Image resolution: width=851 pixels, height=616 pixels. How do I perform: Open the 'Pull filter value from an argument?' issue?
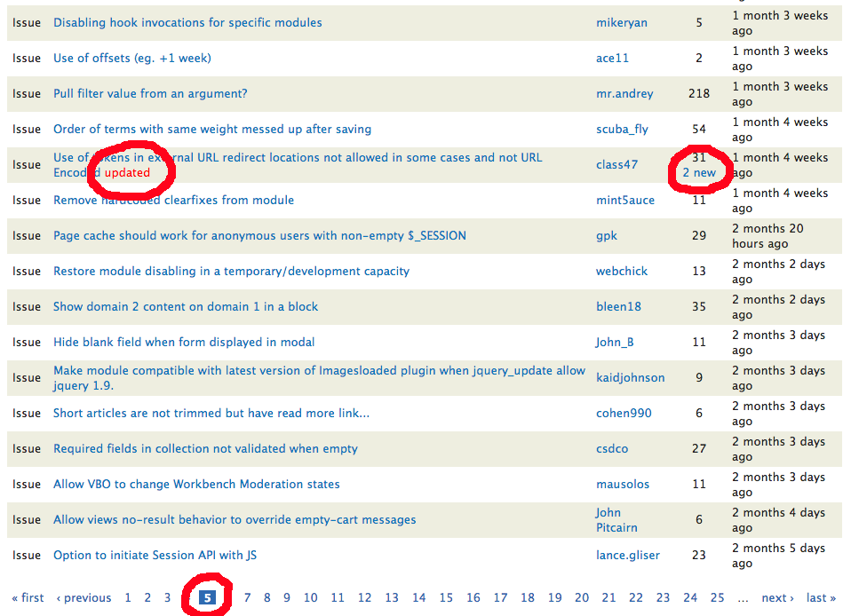[150, 93]
